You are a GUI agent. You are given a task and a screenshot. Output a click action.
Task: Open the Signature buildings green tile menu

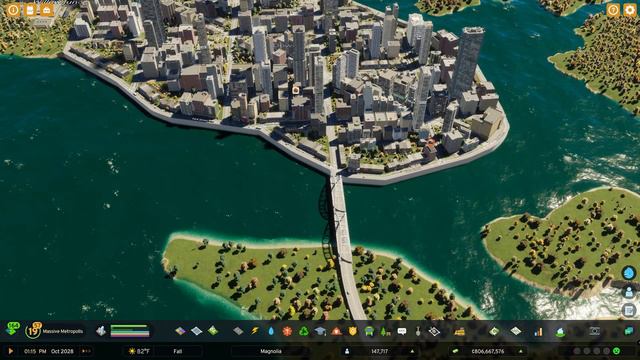pyautogui.click(x=213, y=331)
